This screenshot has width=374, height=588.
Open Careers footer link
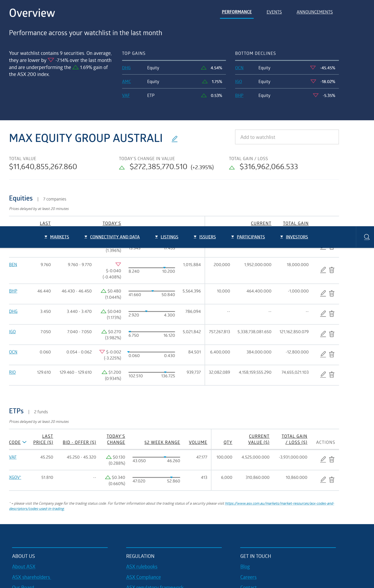(x=248, y=577)
